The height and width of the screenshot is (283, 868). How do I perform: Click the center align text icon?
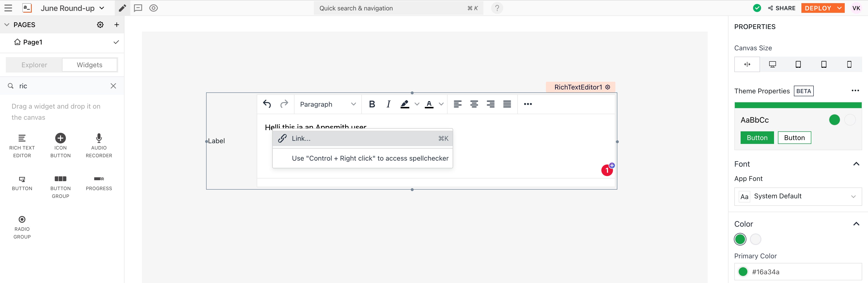click(x=474, y=104)
